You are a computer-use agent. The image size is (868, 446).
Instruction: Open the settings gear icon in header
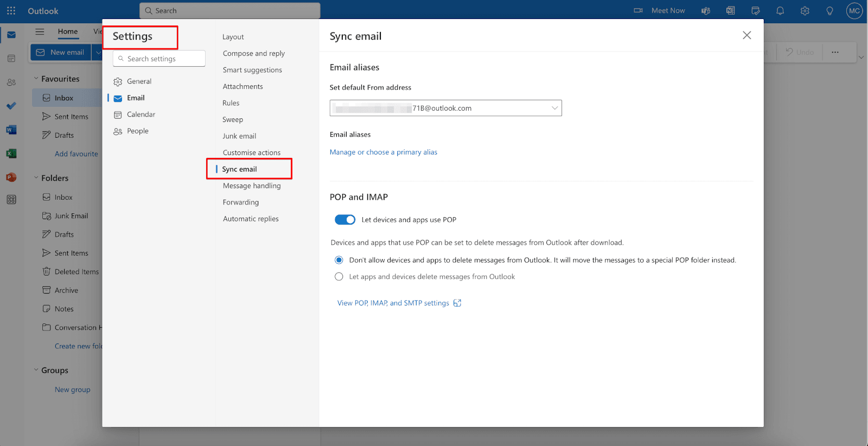click(805, 11)
